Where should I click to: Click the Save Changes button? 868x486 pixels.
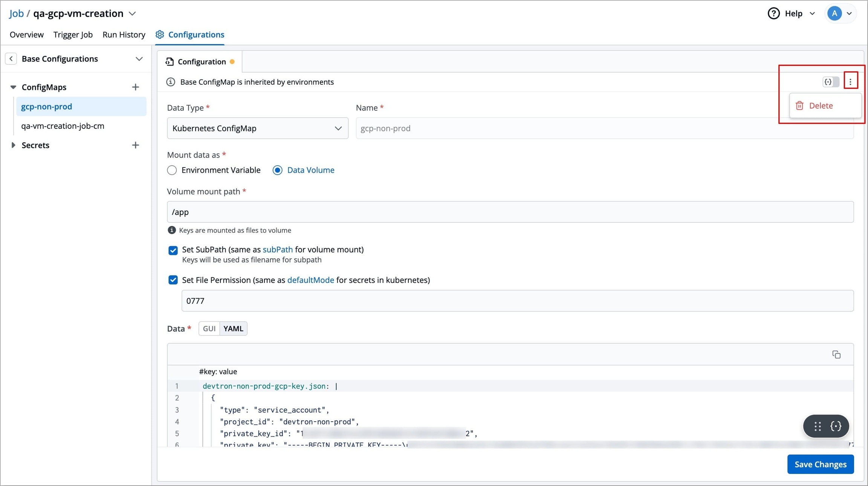(820, 464)
